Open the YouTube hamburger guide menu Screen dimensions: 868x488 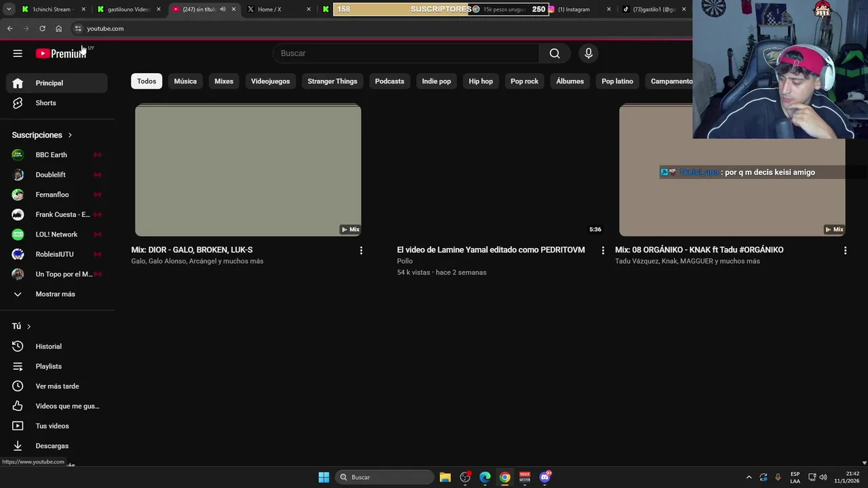tap(18, 54)
